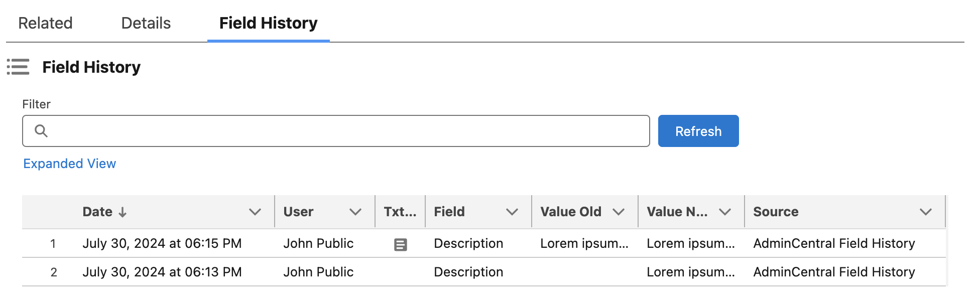The image size is (980, 302).
Task: Click the Field History list icon
Action: point(18,67)
